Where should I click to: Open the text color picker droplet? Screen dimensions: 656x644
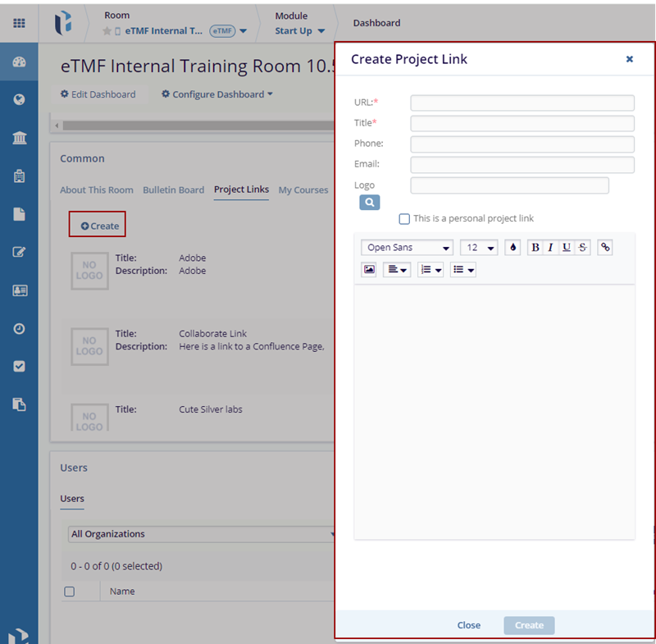point(512,248)
